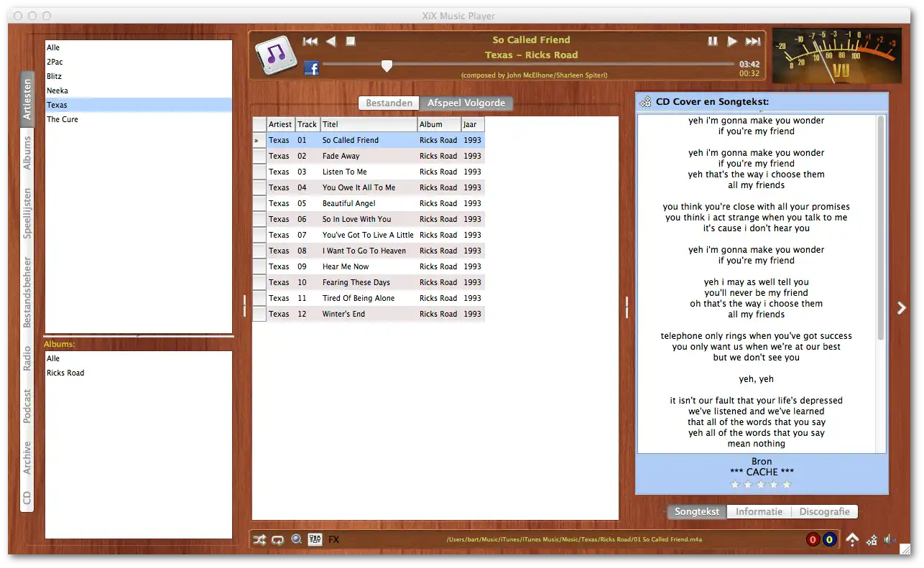Stop playback with the square button
This screenshot has width=924, height=568.
(x=351, y=42)
